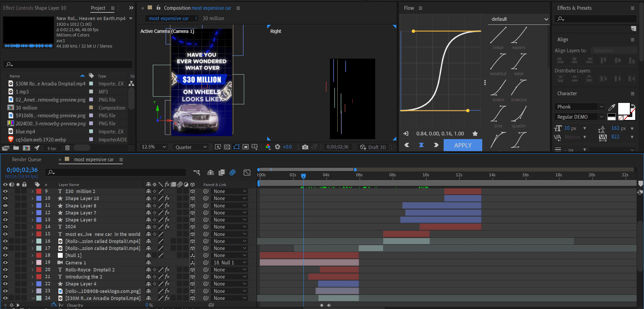644x309 pixels.
Task: Click the frame blending icon in timeline
Action: pyautogui.click(x=221, y=172)
